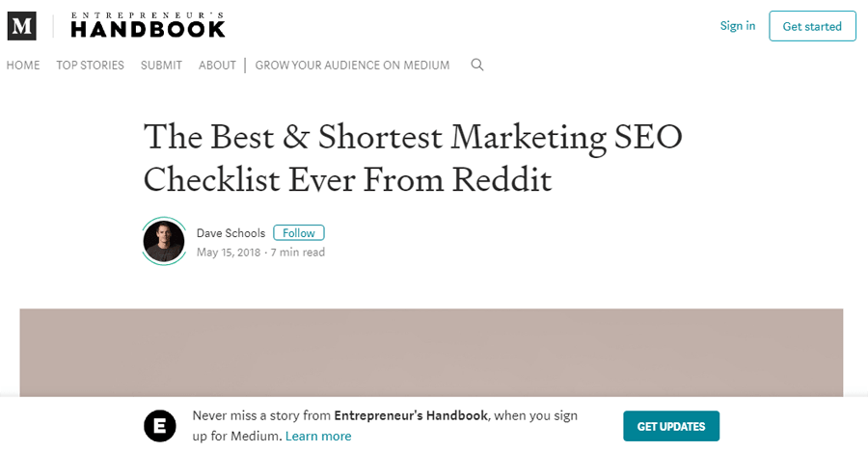Screen dimensions: 868x452
Task: Open the Learn more link
Action: [x=318, y=436]
